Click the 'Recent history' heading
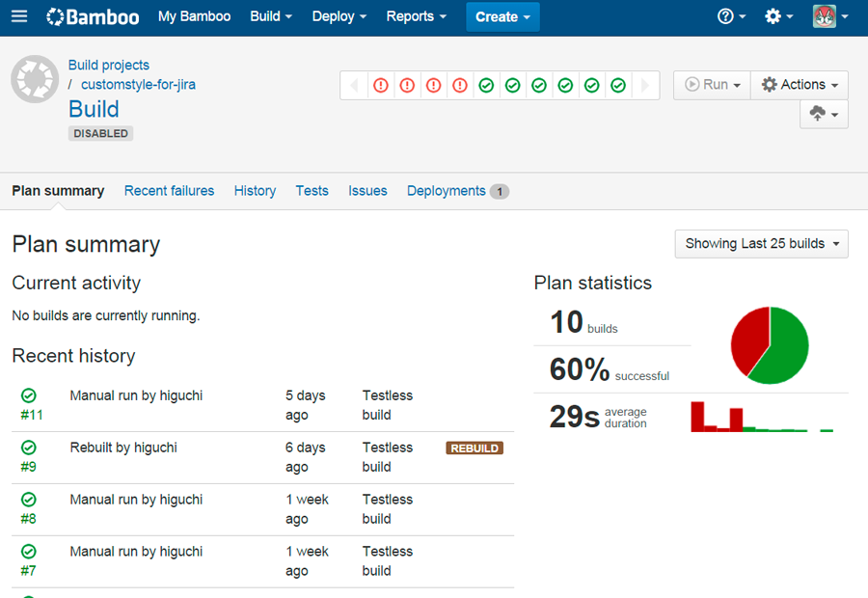Screen dimensions: 868x598 tap(73, 356)
